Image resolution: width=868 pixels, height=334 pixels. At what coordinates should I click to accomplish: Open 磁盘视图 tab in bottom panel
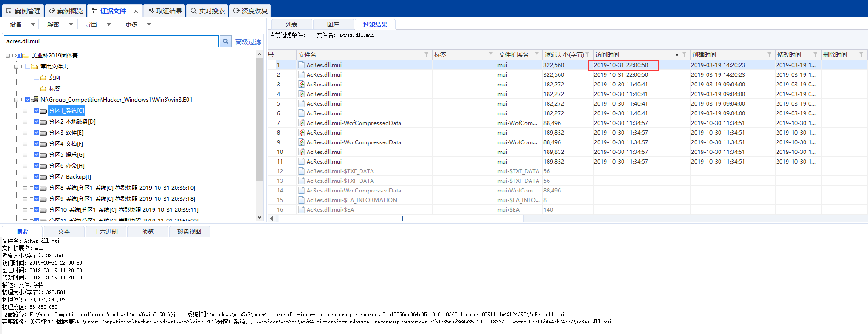coord(189,232)
